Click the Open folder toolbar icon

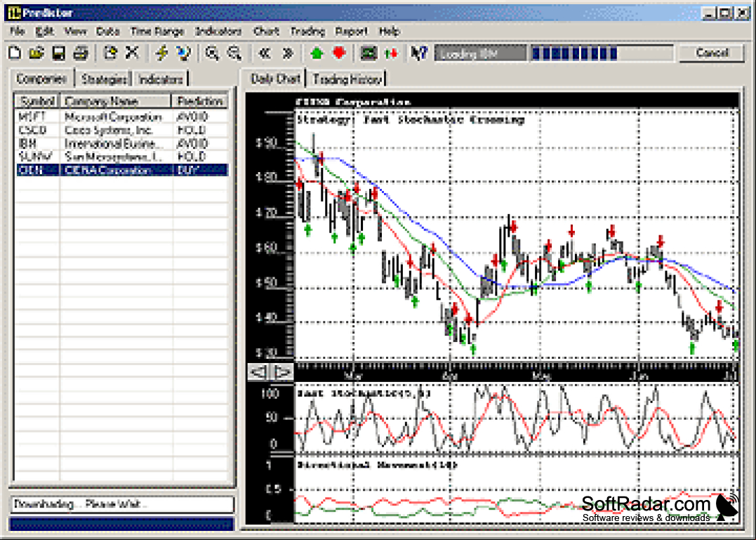tap(37, 53)
